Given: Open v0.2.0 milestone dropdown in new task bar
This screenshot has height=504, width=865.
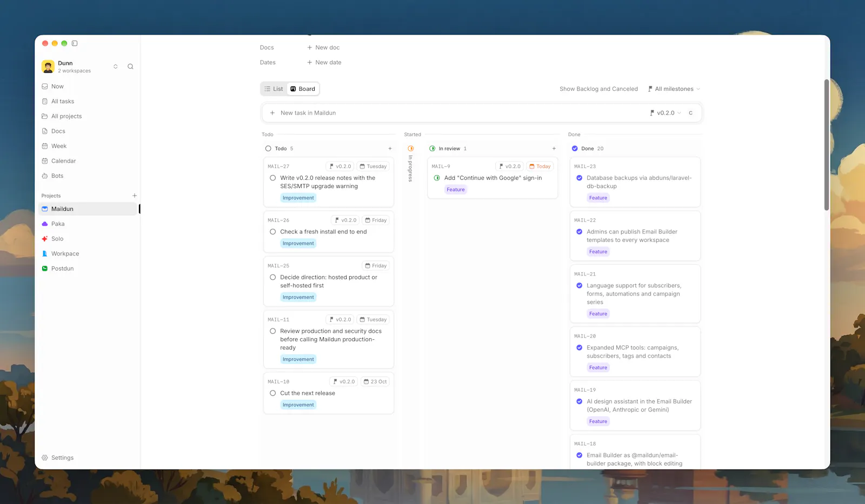Looking at the screenshot, I should point(666,113).
